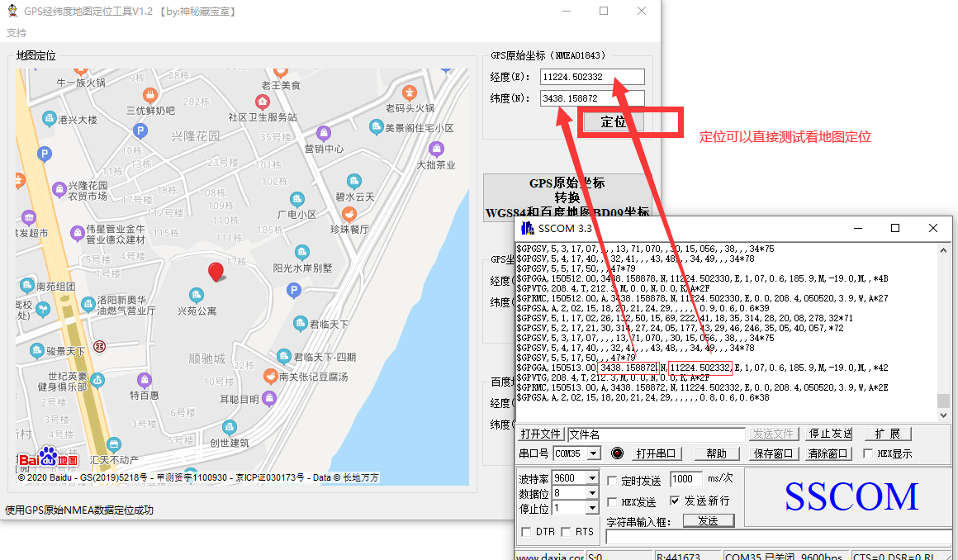Viewport: 958px width, 560px height.
Task: Click 打开文件 in SSCOM
Action: pos(541,434)
